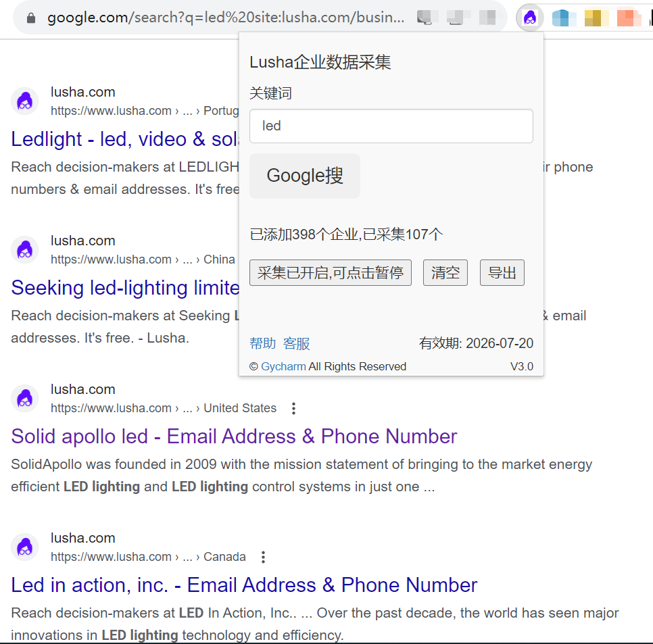Pause collection via the 采集已开启 toggle button

[x=330, y=272]
